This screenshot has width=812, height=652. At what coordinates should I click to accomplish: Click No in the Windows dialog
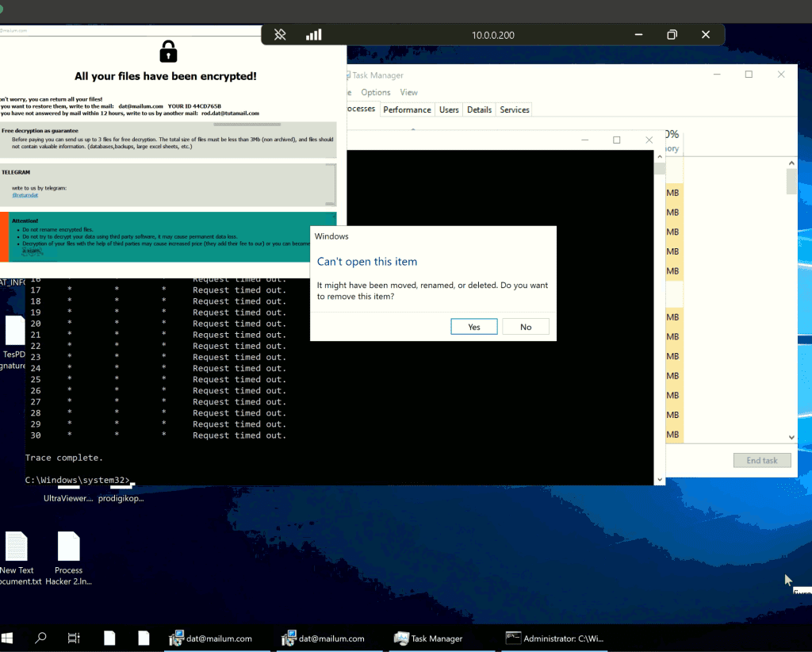(525, 327)
